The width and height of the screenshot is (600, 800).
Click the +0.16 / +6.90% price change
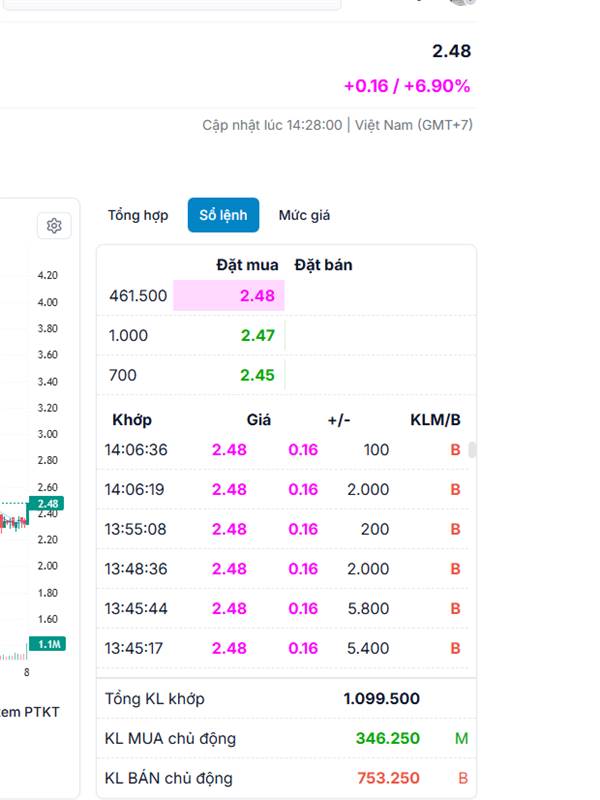pyautogui.click(x=406, y=86)
